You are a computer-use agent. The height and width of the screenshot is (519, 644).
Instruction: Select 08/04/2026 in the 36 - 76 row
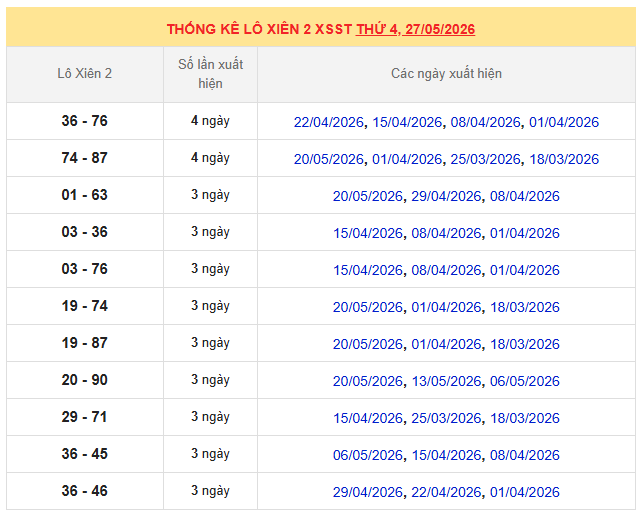485,122
